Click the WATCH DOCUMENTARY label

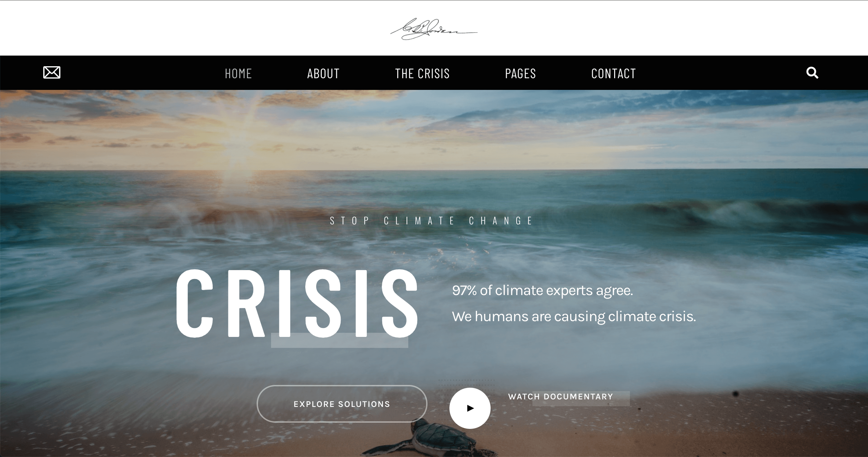[561, 397]
